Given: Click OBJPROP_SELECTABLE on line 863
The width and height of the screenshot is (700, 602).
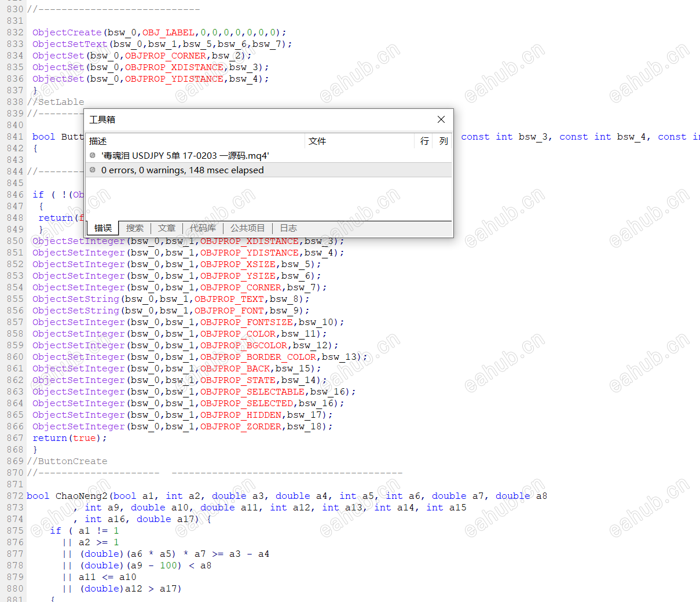Looking at the screenshot, I should (x=252, y=392).
